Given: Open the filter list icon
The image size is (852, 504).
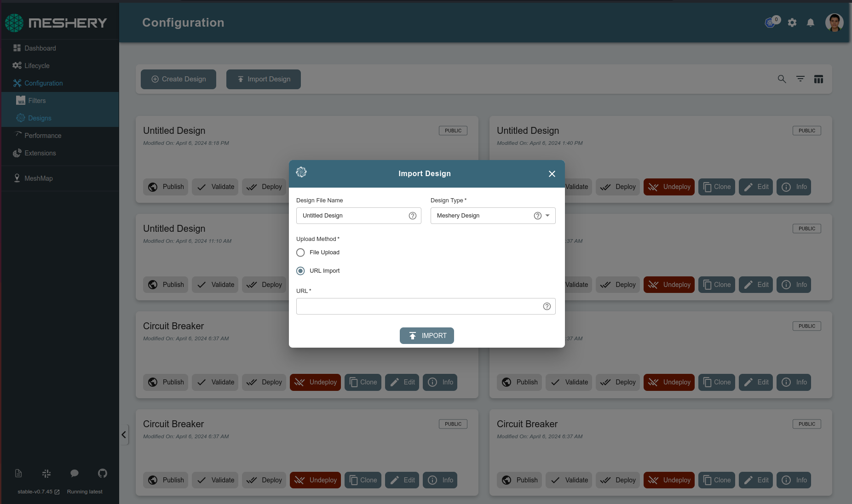Looking at the screenshot, I should click(800, 79).
